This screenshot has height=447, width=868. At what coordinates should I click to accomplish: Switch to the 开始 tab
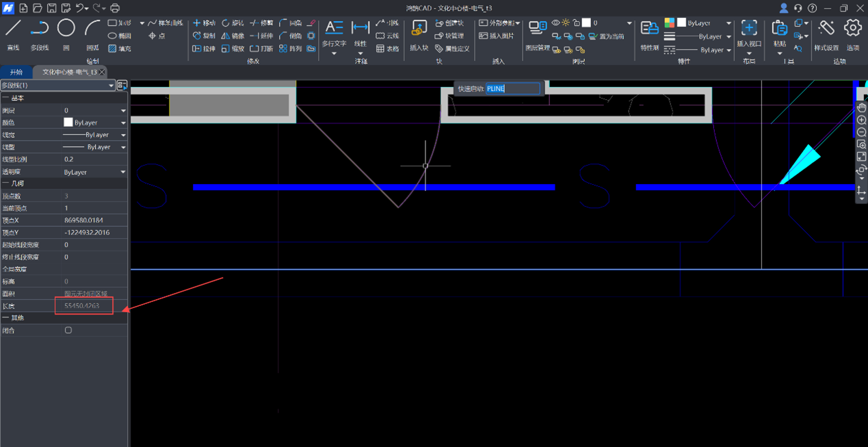pyautogui.click(x=16, y=72)
